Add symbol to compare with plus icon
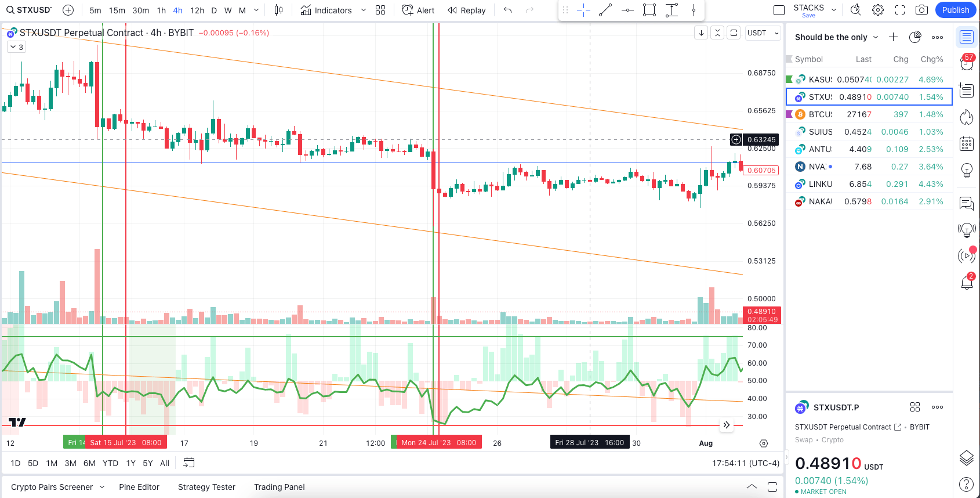 [x=68, y=10]
